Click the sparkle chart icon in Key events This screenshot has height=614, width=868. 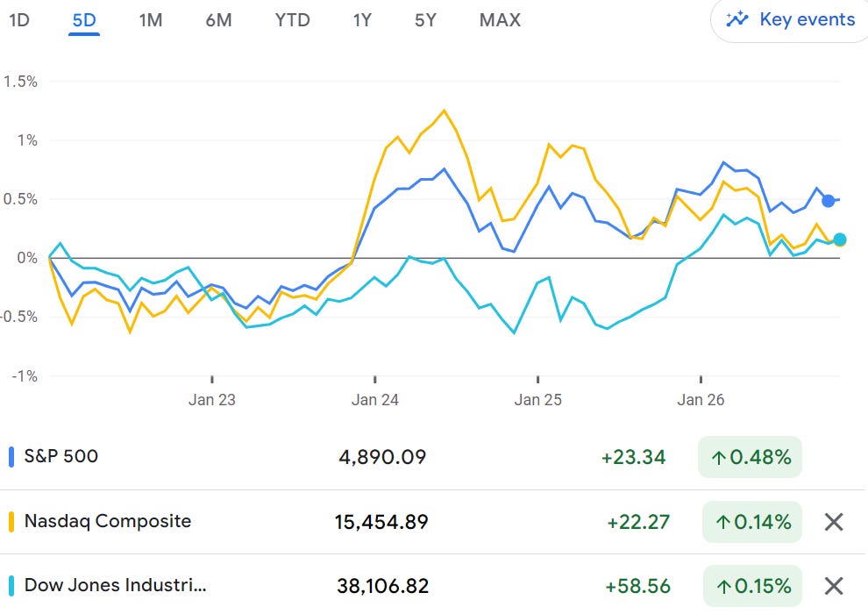736,19
